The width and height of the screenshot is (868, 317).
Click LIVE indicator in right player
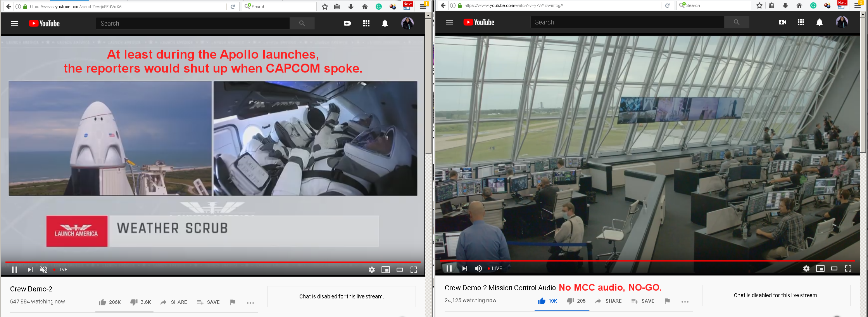pyautogui.click(x=495, y=268)
